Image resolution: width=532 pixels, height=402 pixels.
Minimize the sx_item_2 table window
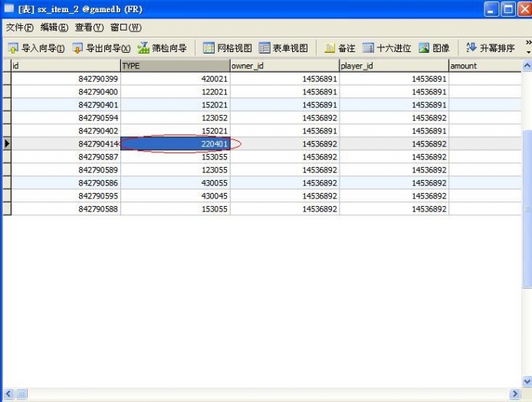click(x=491, y=9)
